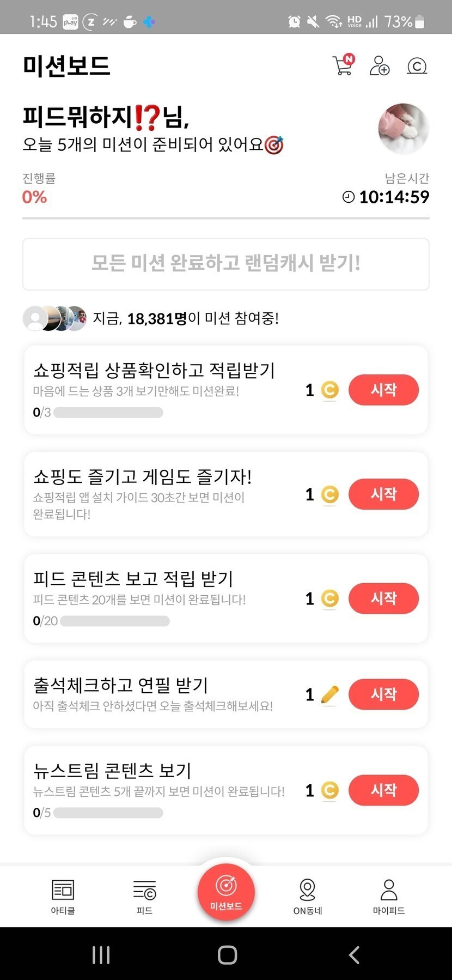
Task: Open the ON동네 tab
Action: [308, 896]
